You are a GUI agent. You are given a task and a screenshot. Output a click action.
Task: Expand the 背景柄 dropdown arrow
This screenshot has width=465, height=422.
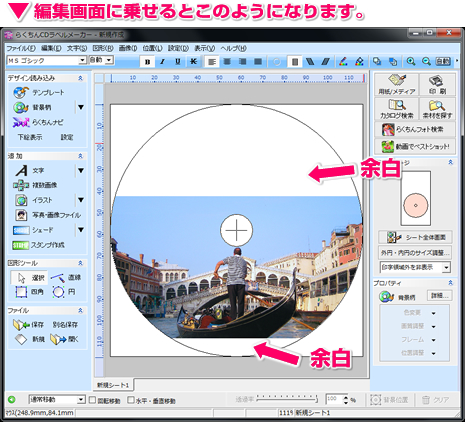(x=81, y=107)
